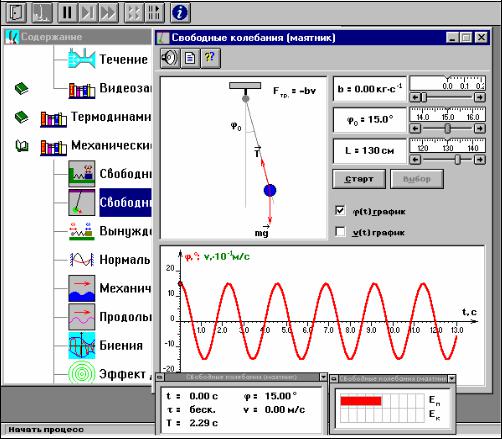Open dropdown arrow of the energy panel
Image resolution: width=502 pixels, height=439 pixels.
tap(451, 379)
